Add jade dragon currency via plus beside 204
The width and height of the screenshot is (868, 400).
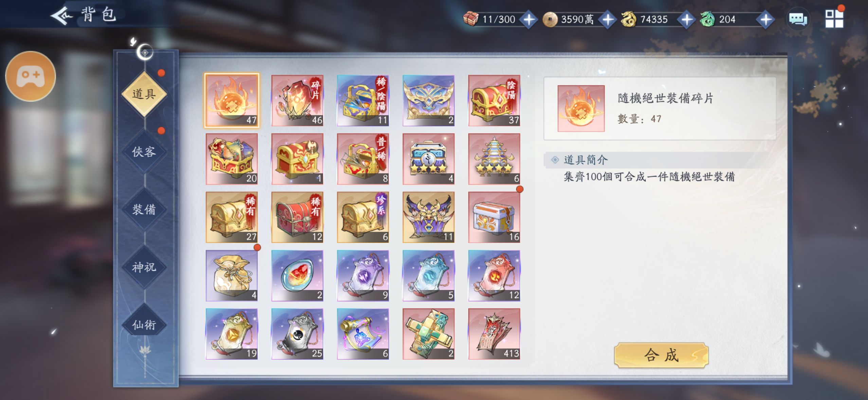coord(766,19)
